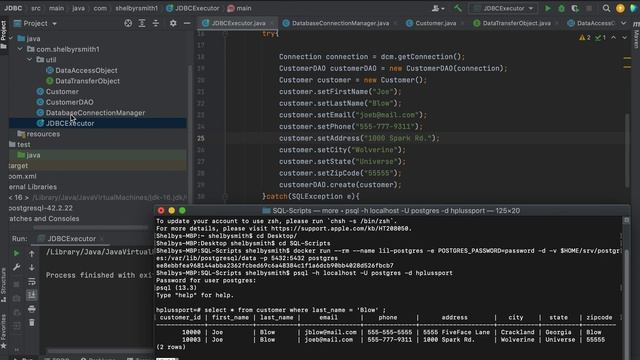Click line 25 setAddress code line
The width and height of the screenshot is (640, 360).
[x=359, y=138]
